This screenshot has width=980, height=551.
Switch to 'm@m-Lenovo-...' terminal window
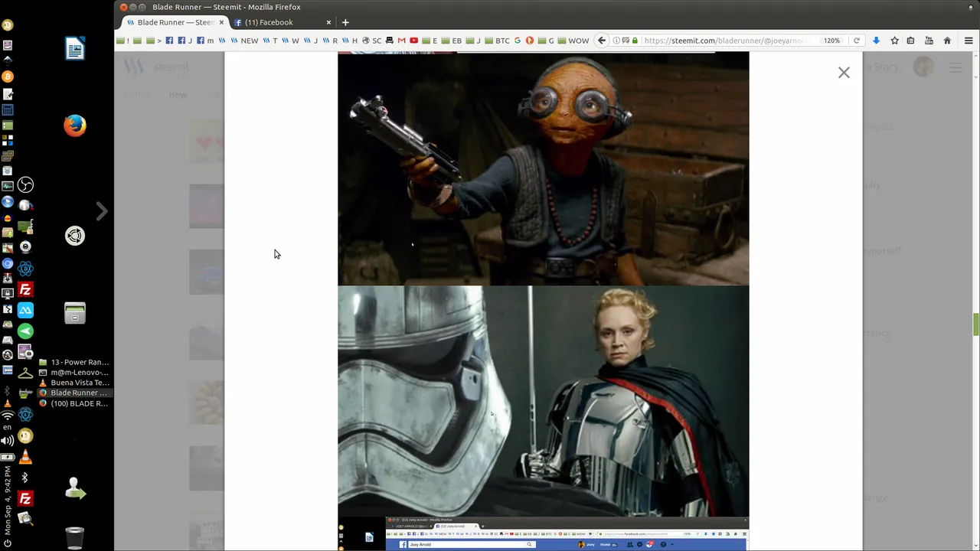coord(73,372)
